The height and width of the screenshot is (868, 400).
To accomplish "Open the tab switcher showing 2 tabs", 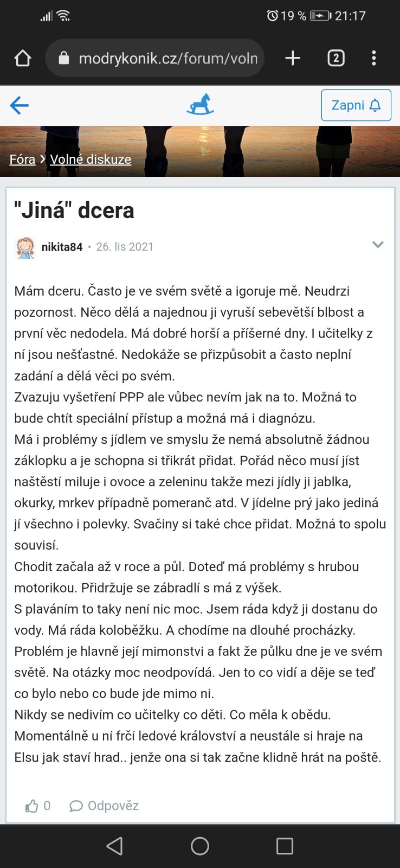I will 336,58.
